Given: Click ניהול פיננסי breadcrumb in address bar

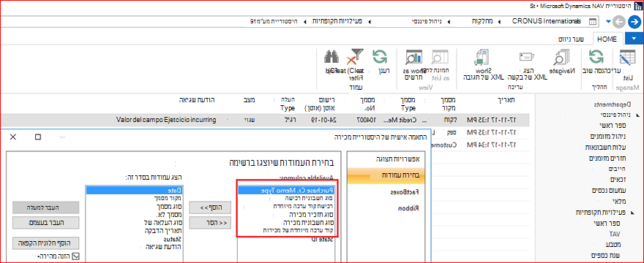Looking at the screenshot, I should click(x=427, y=20).
